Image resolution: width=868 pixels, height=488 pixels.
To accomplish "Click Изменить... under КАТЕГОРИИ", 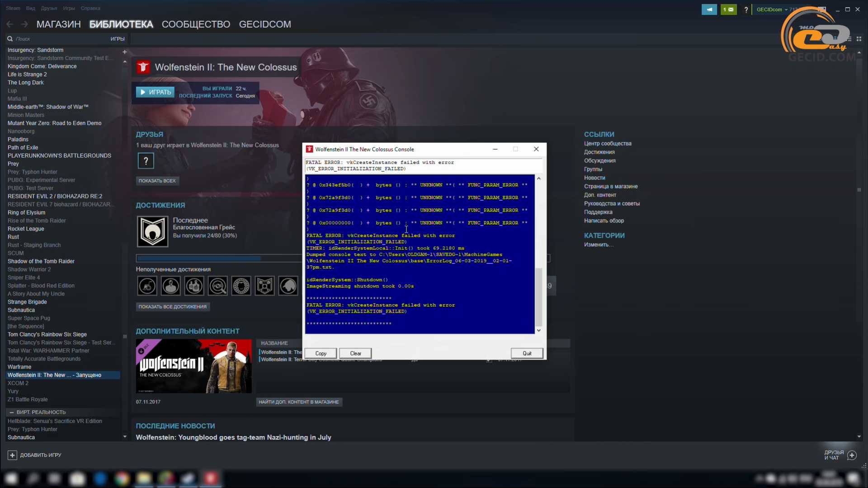I will 599,245.
